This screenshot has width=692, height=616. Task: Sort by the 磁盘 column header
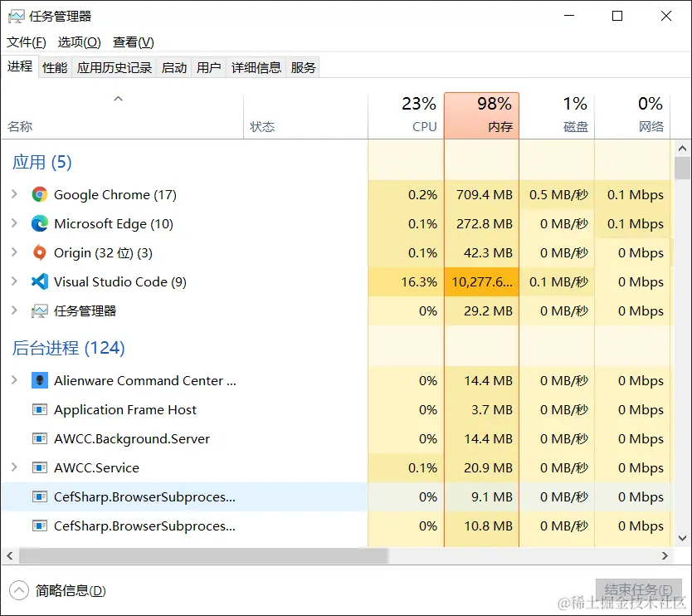pos(557,115)
